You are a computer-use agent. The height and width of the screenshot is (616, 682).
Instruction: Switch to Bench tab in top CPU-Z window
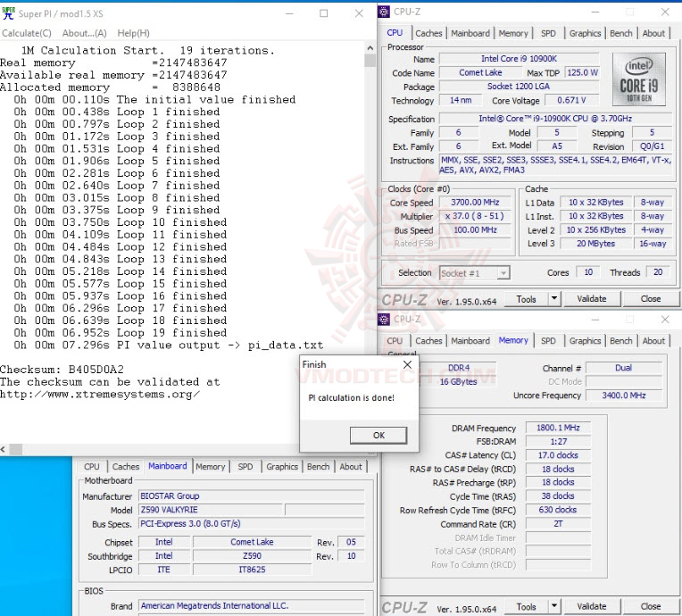621,33
